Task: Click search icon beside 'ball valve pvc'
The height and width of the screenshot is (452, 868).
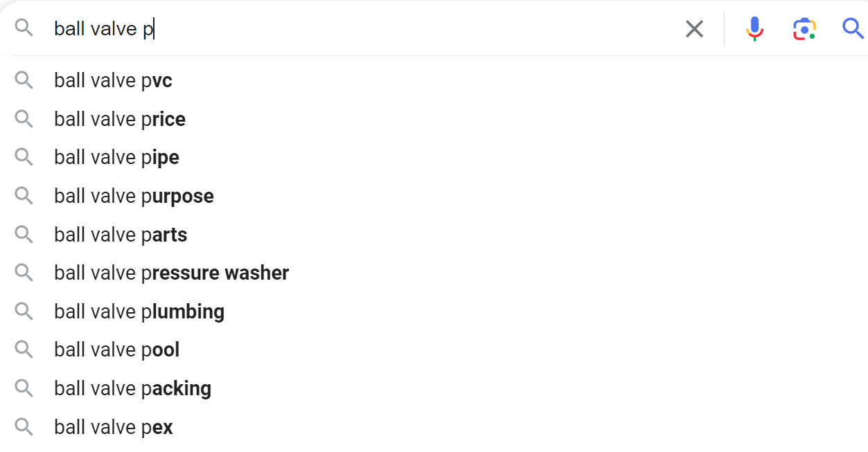Action: (24, 81)
